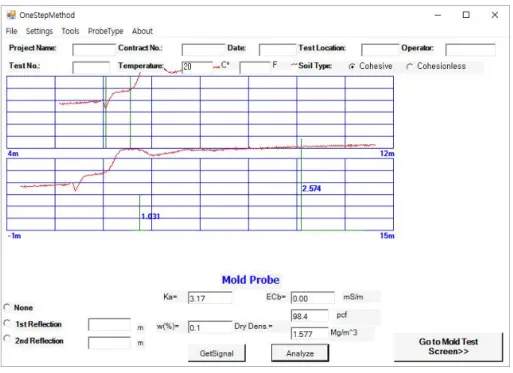The height and width of the screenshot is (373, 513).
Task: Go to Mold Test Screen
Action: coord(448,347)
